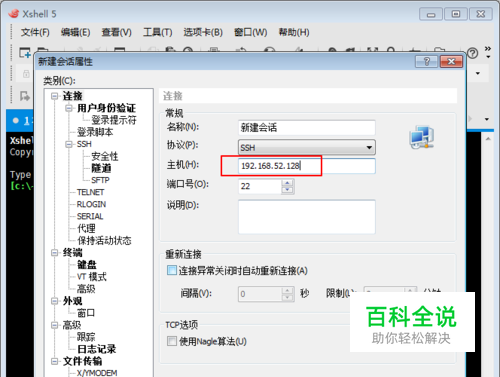This screenshot has height=377, width=500.
Task: Collapse the 文件传输 tree node
Action: tap(54, 361)
